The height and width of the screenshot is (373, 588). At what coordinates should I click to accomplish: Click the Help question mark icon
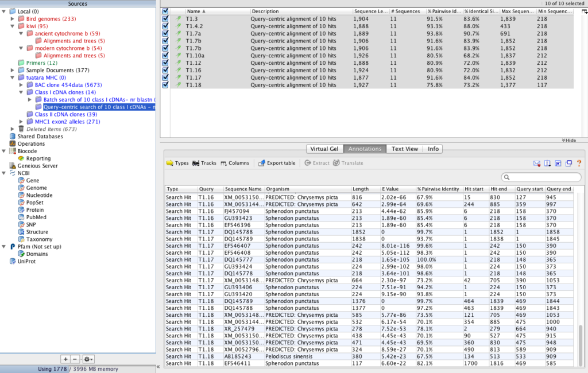(578, 164)
